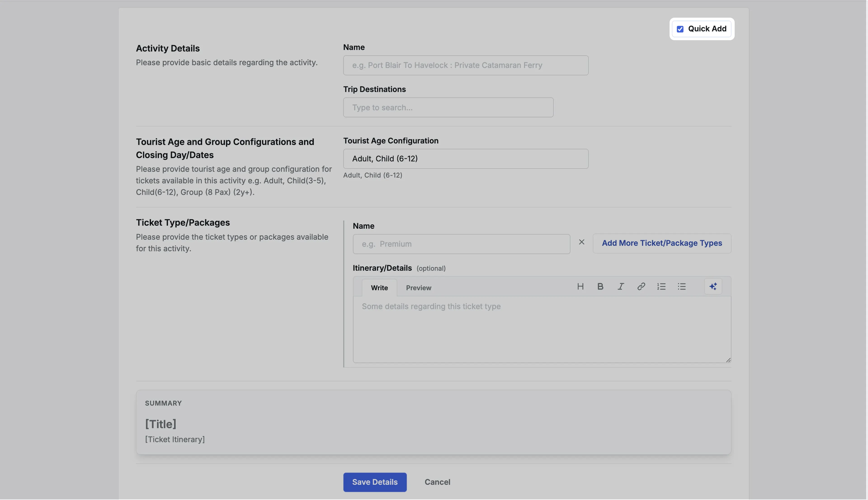This screenshot has height=500, width=868.
Task: Apply italic formatting in itinerary editor
Action: pyautogui.click(x=620, y=286)
